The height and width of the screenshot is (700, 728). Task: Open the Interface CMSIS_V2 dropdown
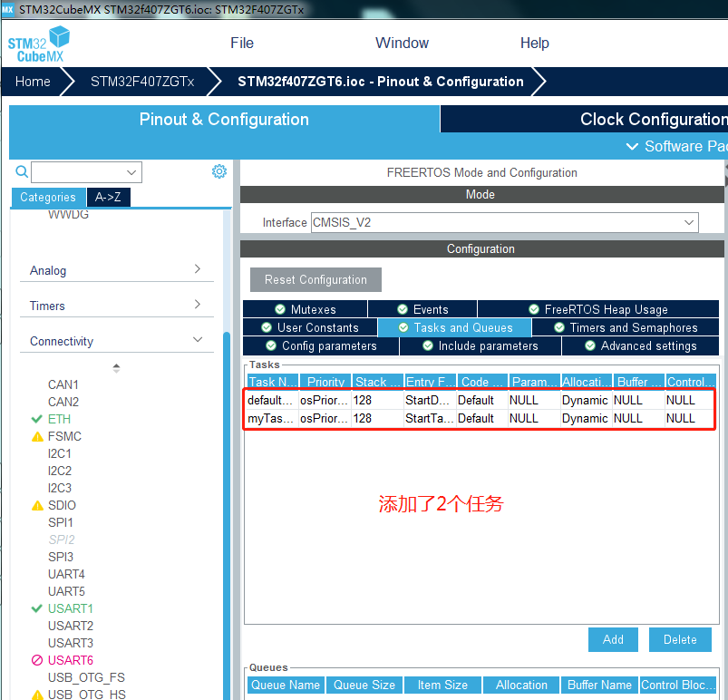pos(504,222)
